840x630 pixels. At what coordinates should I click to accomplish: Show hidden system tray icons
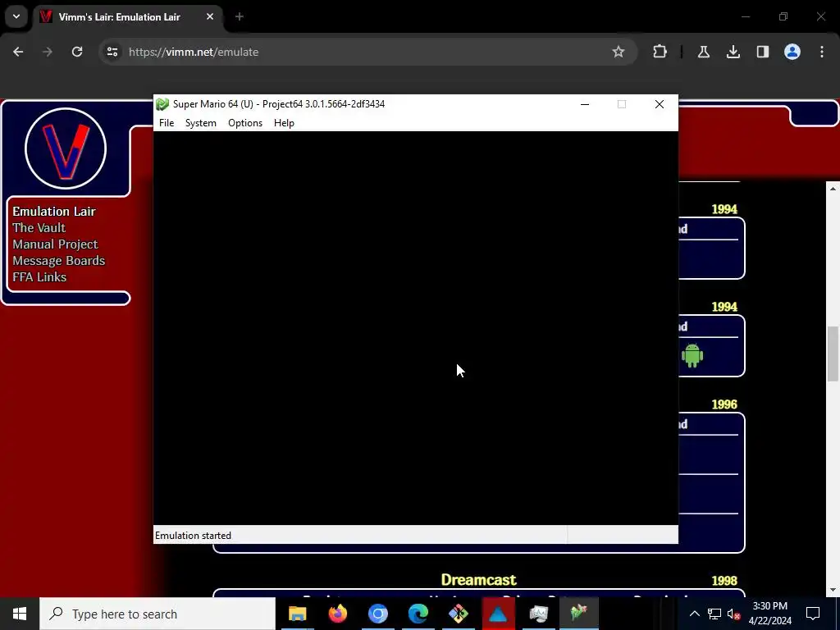point(694,614)
